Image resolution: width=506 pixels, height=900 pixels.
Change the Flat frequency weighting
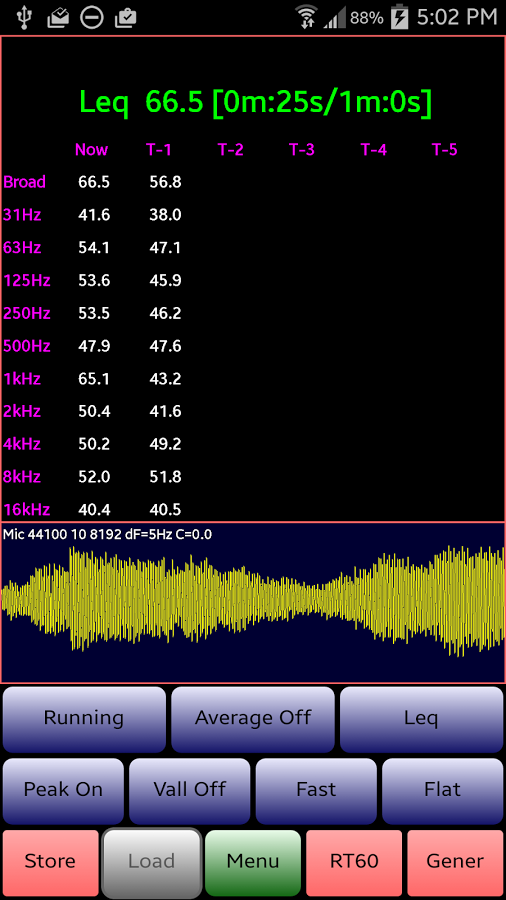(x=442, y=790)
